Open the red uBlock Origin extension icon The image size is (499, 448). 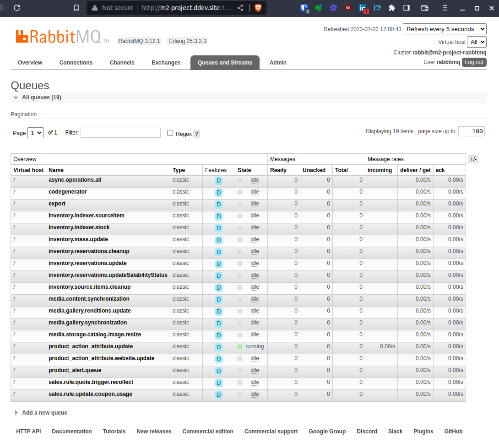click(348, 8)
